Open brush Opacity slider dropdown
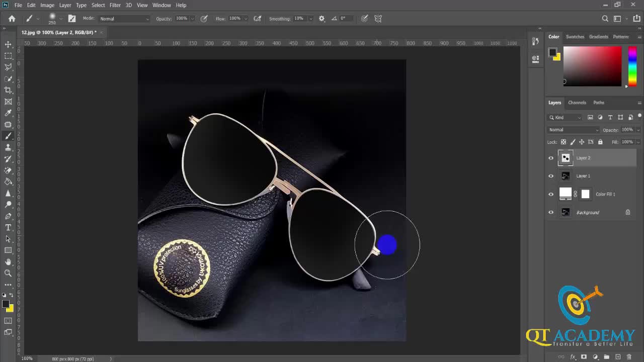Screen dimensions: 644x362 click(192, 19)
